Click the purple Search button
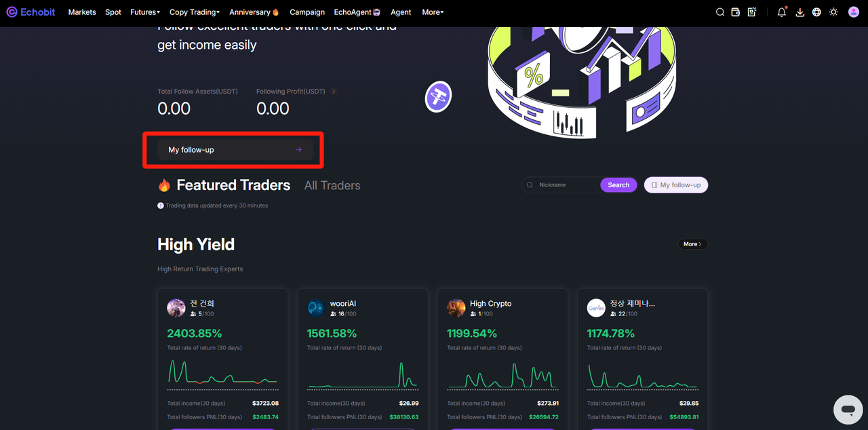The image size is (868, 430). coord(618,185)
